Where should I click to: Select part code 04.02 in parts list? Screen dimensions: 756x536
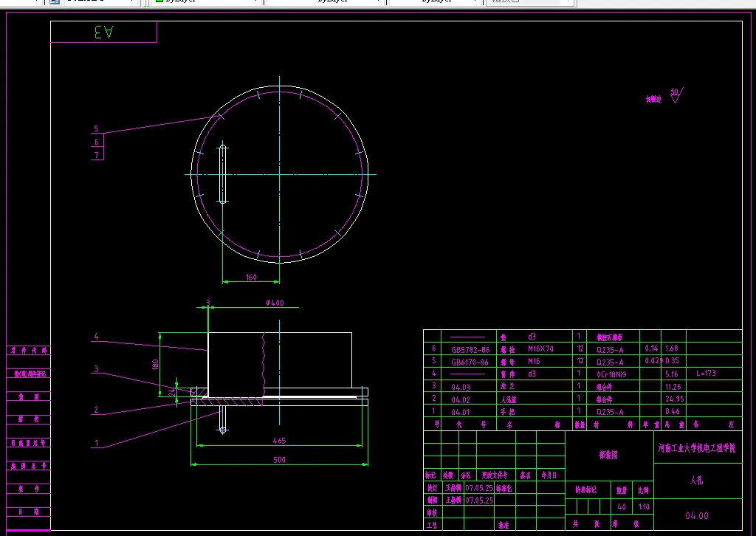(461, 399)
